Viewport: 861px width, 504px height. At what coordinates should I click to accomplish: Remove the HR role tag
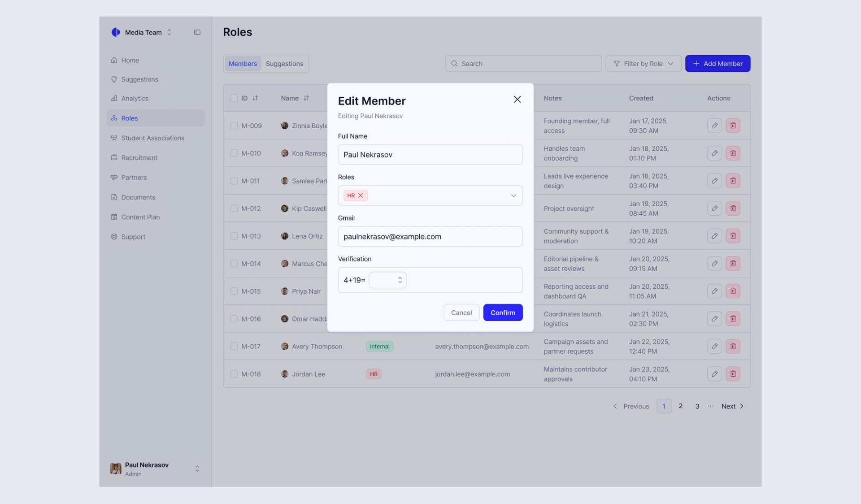click(x=361, y=196)
